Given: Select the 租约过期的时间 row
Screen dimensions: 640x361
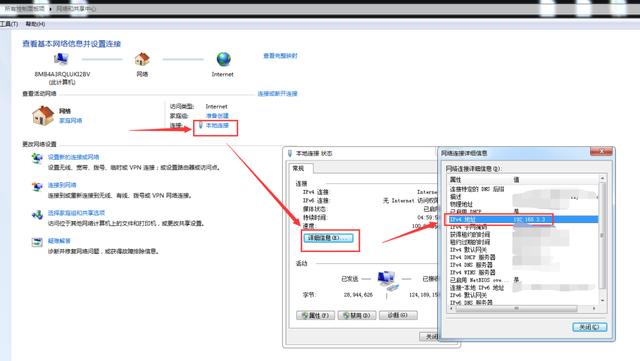Looking at the screenshot, I should tap(523, 242).
